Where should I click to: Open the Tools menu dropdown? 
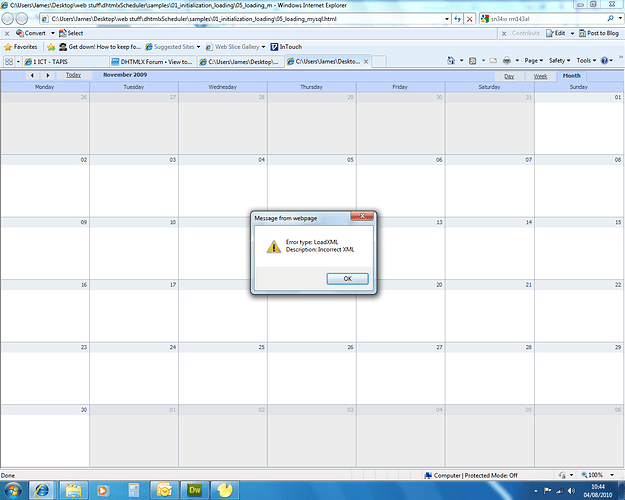pos(586,61)
